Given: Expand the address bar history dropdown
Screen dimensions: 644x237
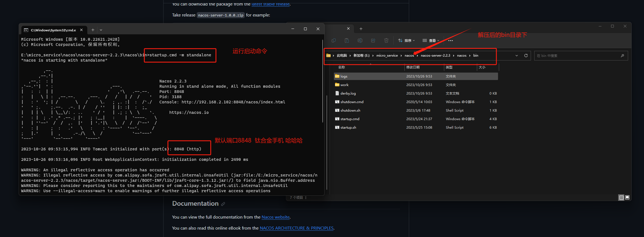Looking at the screenshot, I should (517, 56).
